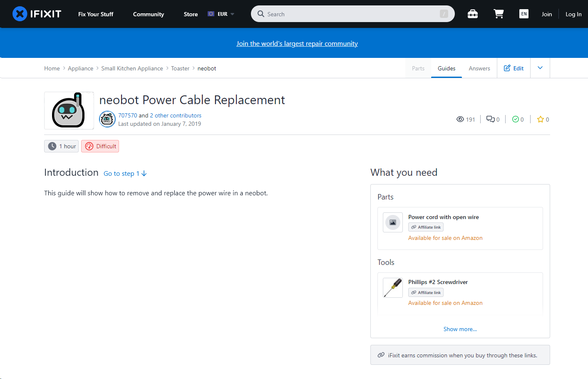Open the Community menu
588x379 pixels.
[x=149, y=14]
